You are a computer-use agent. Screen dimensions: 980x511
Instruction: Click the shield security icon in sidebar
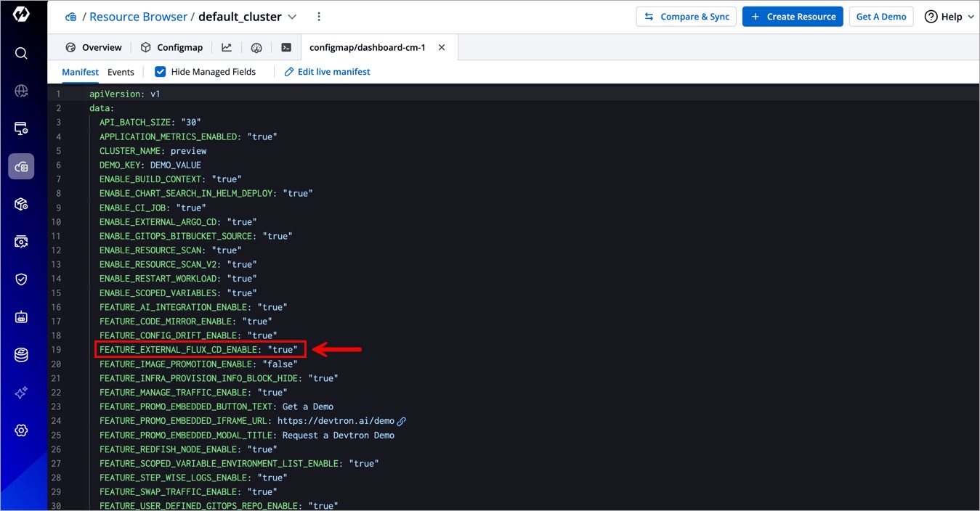pos(21,279)
